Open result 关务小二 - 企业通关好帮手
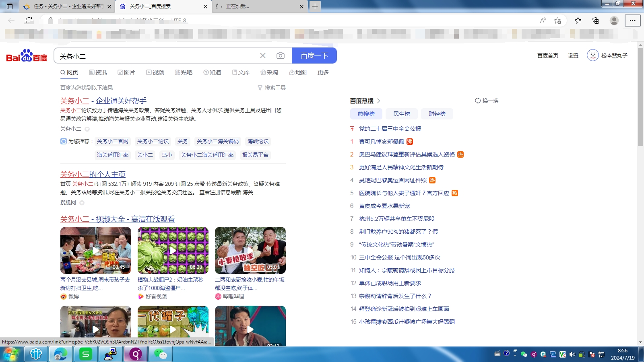Screen dimensions: 644x362 pyautogui.click(x=103, y=101)
